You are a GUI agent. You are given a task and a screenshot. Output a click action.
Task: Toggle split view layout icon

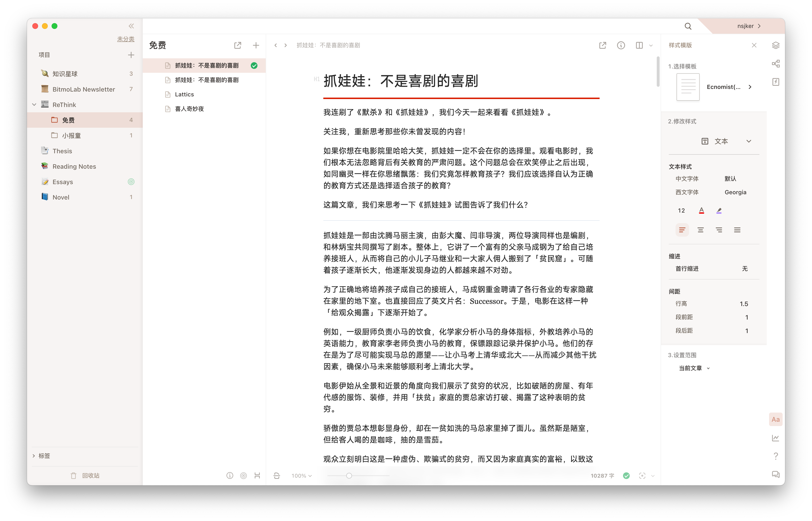(639, 45)
